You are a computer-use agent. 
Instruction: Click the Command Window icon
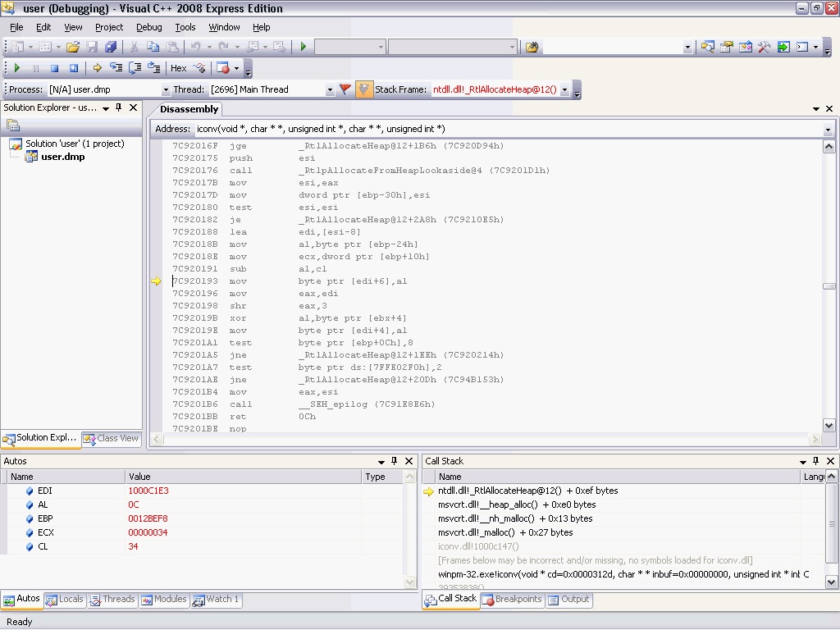click(x=802, y=47)
